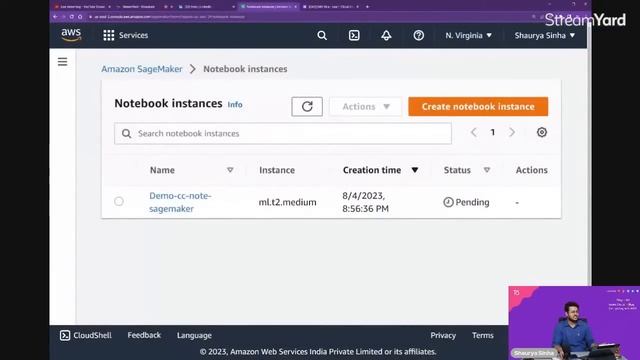This screenshot has height=360, width=640.
Task: Expand the N. Virginia region dropdown
Action: click(469, 36)
